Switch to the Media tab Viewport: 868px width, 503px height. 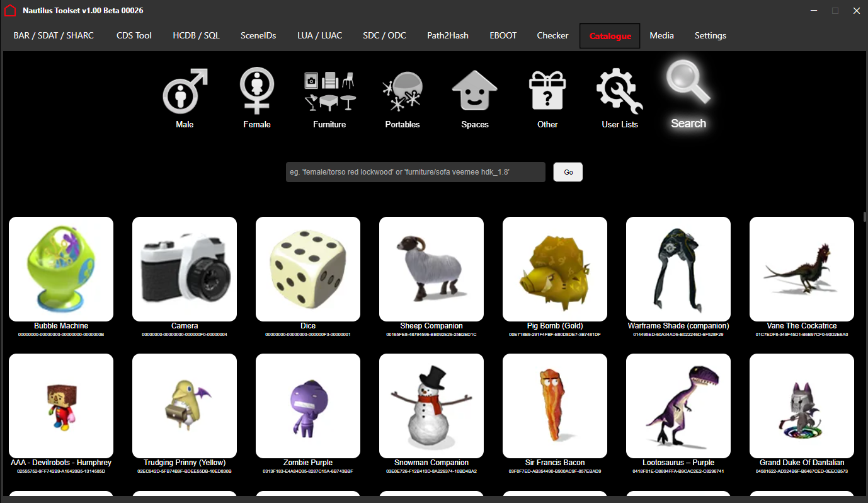pos(661,35)
